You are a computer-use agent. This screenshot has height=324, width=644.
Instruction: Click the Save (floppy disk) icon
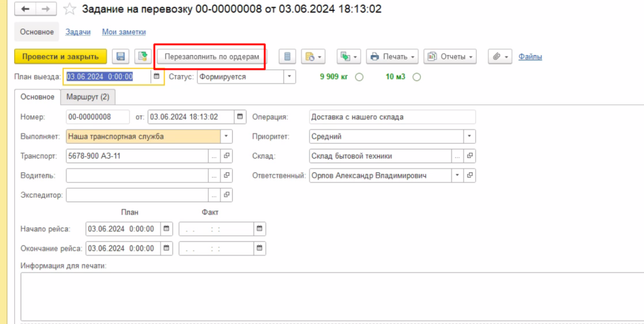pyautogui.click(x=121, y=57)
